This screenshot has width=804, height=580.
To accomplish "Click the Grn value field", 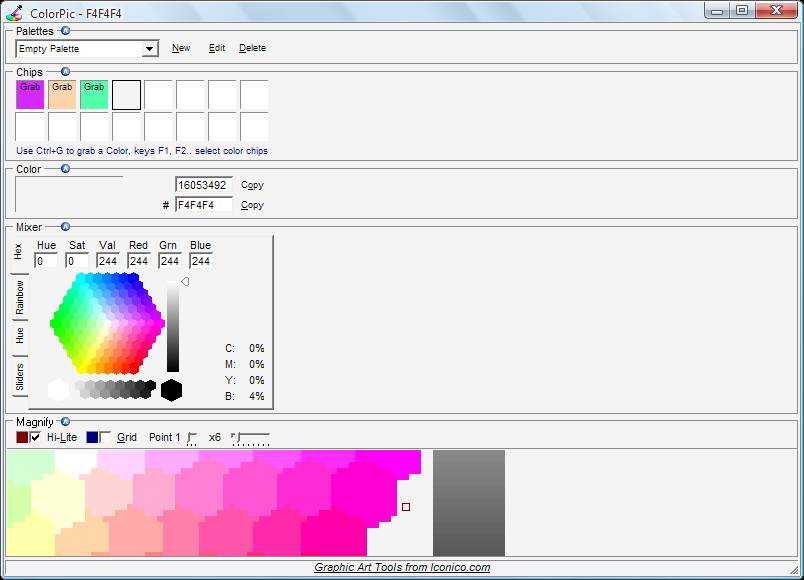I will 170,261.
